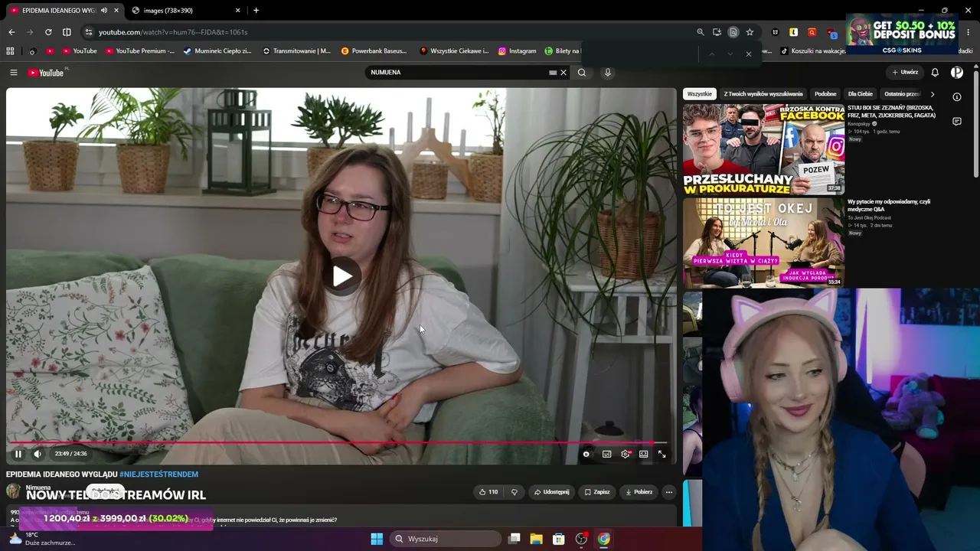Switch to the images (738×390) tab
The height and width of the screenshot is (551, 980).
coord(186,11)
